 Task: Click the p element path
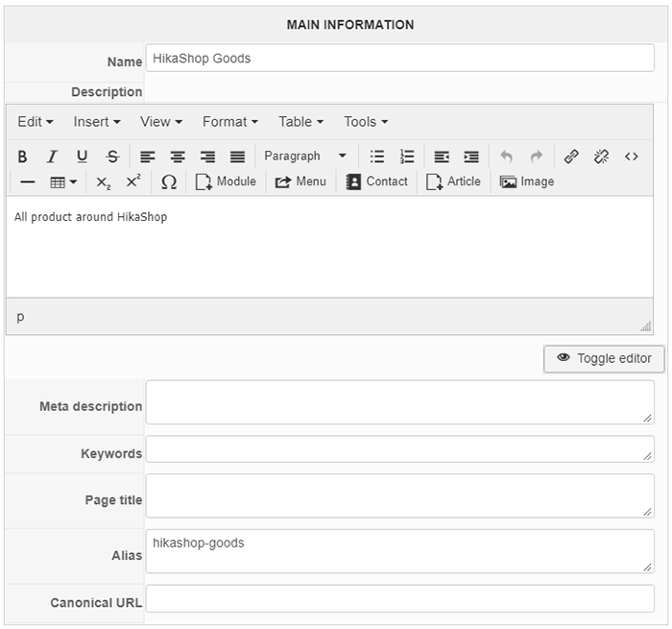(x=20, y=317)
